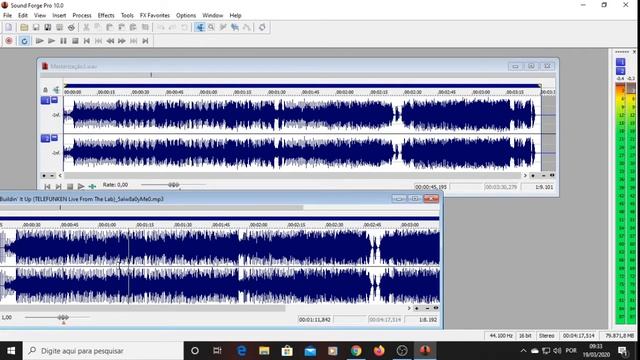This screenshot has height=360, width=640.
Task: Click the minus button beside channel 1
Action: click(54, 100)
